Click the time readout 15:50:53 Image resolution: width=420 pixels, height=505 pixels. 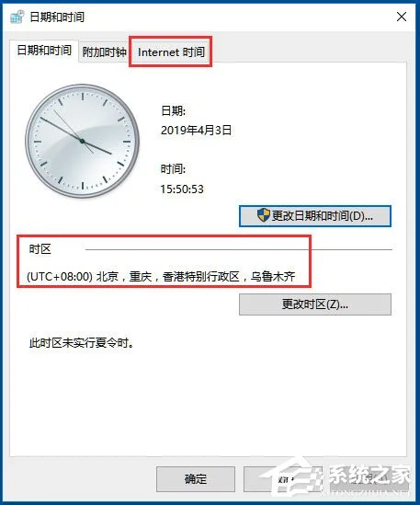point(182,189)
